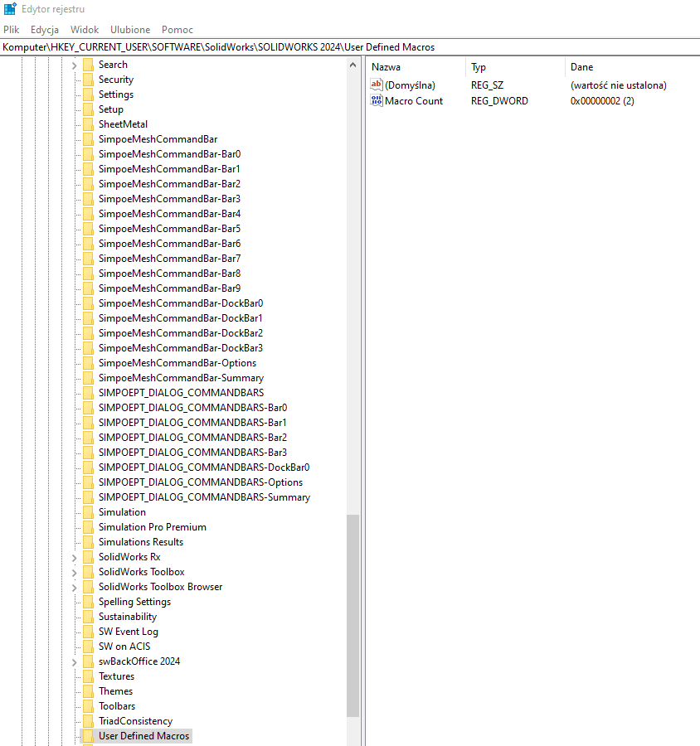Select the SimpoeMeshCommandBar-Bar9 key
Image resolution: width=700 pixels, height=746 pixels.
(x=169, y=288)
